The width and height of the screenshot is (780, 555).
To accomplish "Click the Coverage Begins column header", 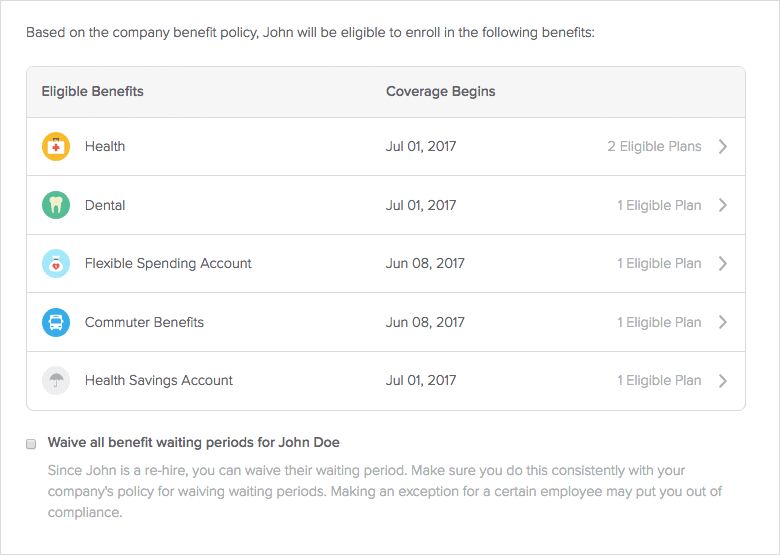I will 441,92.
